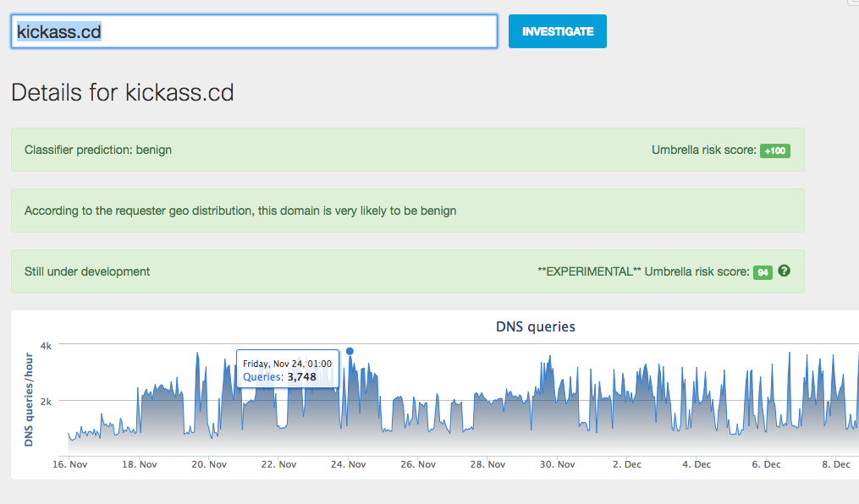Select the experimental score 94 badge
This screenshot has height=504, width=859.
763,272
